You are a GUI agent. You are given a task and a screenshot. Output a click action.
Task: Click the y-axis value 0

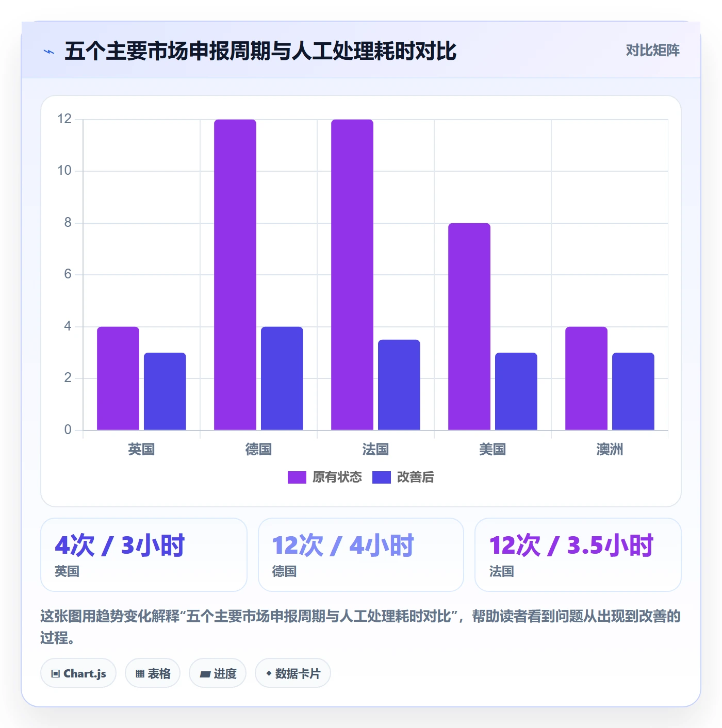(x=68, y=430)
